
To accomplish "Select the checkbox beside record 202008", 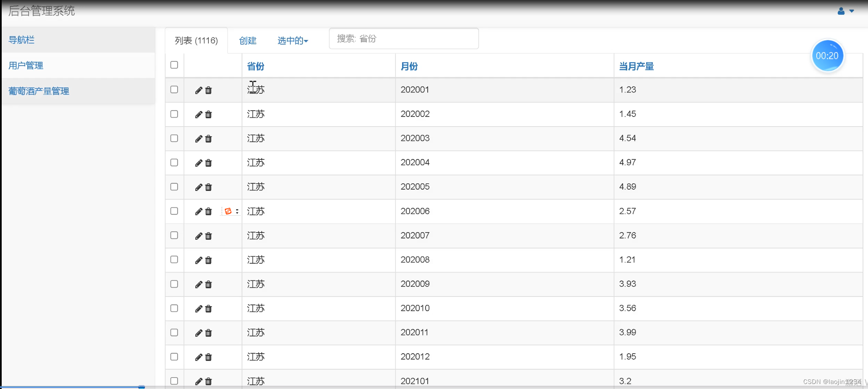I will click(174, 260).
